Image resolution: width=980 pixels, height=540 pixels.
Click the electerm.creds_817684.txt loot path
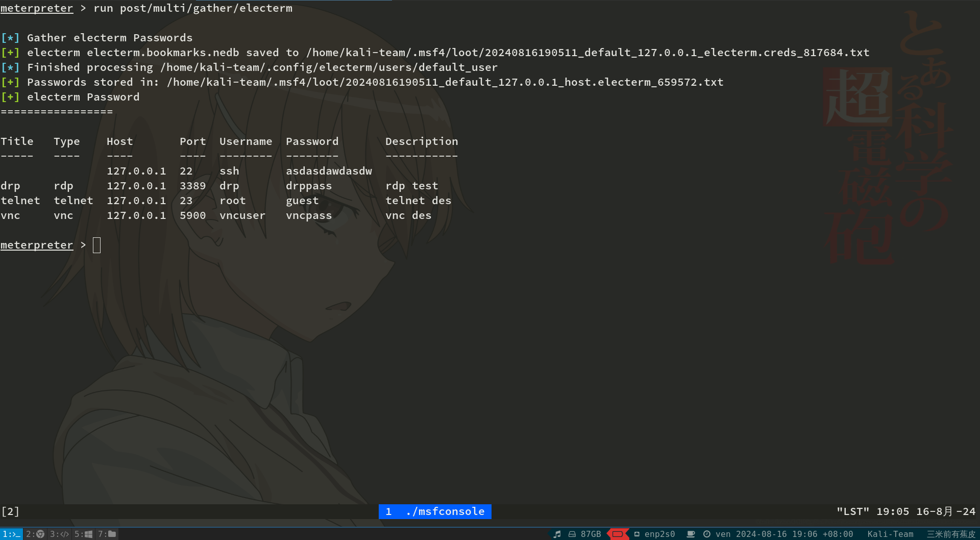coord(587,53)
